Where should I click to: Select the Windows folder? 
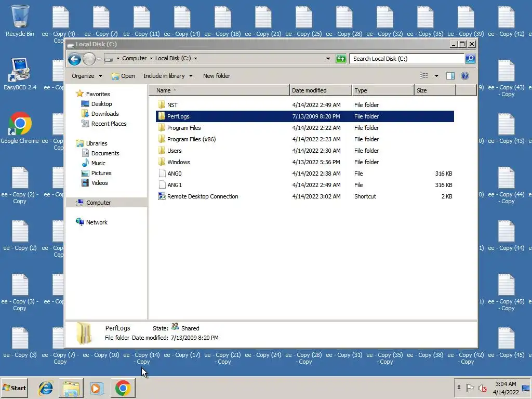pos(179,162)
